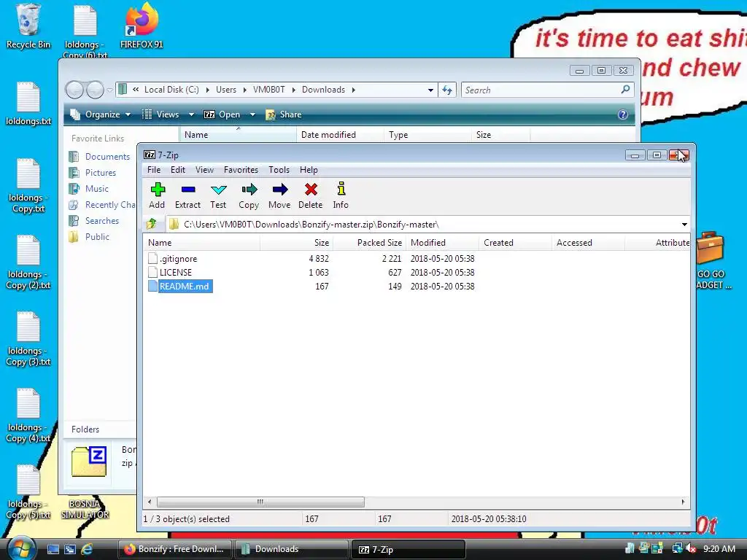Expand the Open dropdown arrow in Explorer
The height and width of the screenshot is (560, 747).
click(x=252, y=114)
